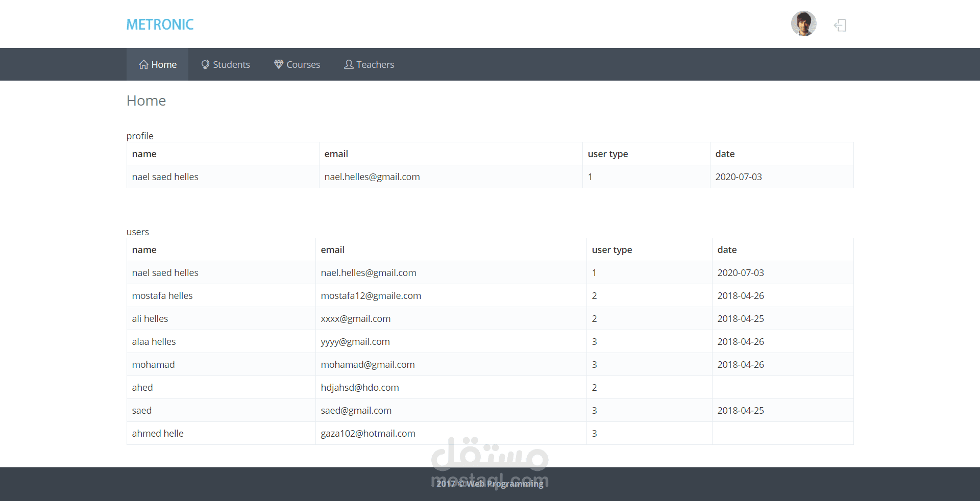Image resolution: width=980 pixels, height=501 pixels.
Task: Open the Courses menu label
Action: point(303,65)
